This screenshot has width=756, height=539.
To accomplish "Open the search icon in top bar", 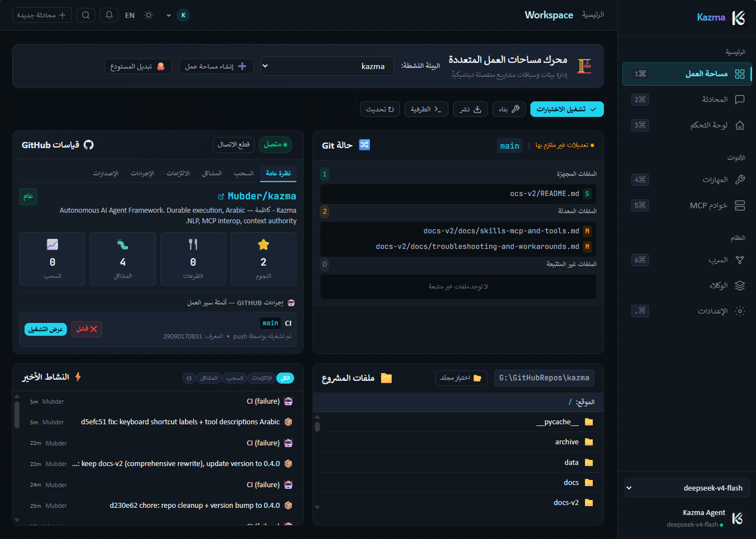I will (x=86, y=15).
